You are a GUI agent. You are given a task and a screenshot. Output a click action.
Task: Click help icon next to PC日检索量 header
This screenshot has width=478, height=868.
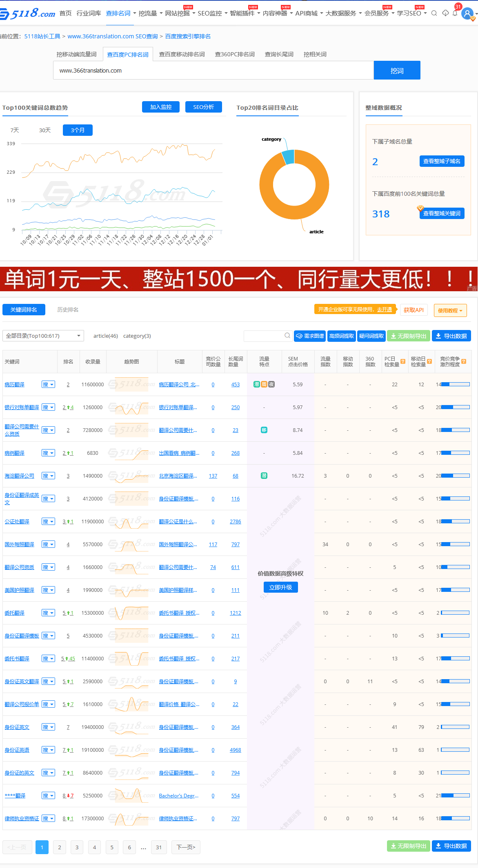pos(403,361)
